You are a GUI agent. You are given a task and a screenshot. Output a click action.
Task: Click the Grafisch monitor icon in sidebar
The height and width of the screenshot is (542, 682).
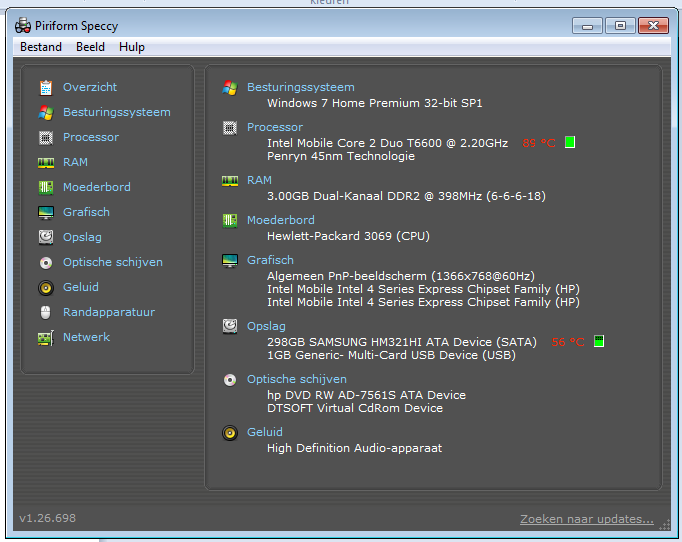pos(46,213)
